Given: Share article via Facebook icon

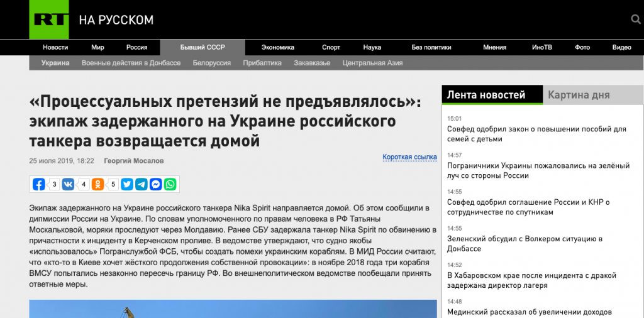Looking at the screenshot, I should click(x=38, y=184).
